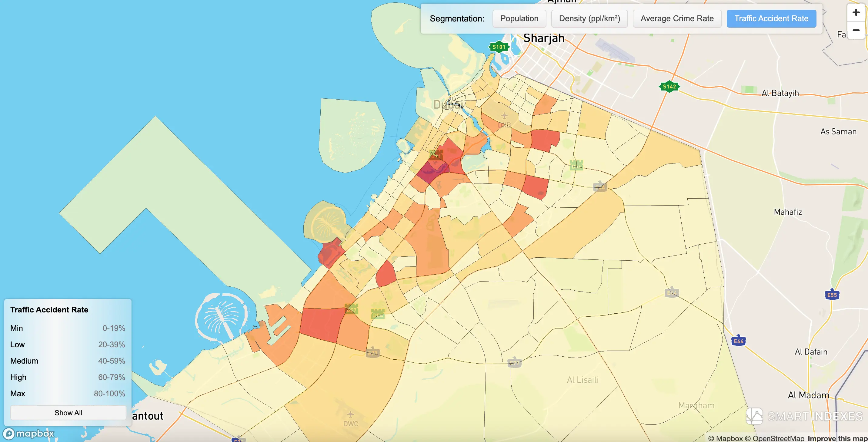The height and width of the screenshot is (442, 868).
Task: Click the DWC airport icon
Action: 350,414
